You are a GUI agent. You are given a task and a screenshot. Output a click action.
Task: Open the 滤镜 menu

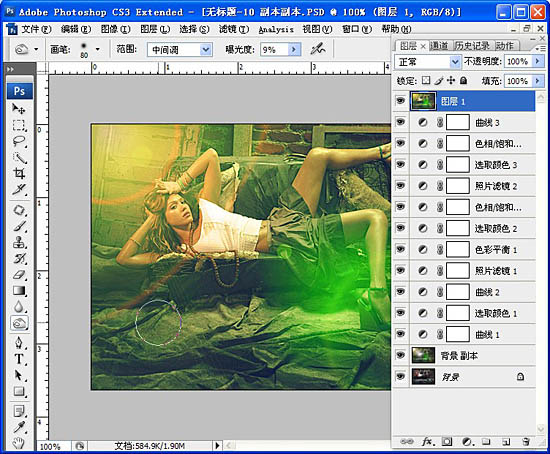(234, 29)
